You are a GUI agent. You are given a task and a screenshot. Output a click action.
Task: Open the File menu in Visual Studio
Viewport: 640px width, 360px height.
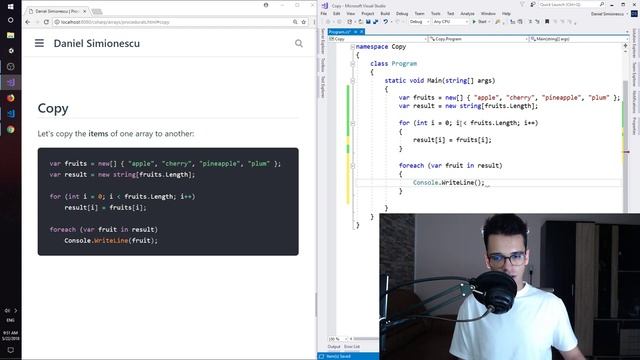click(324, 14)
